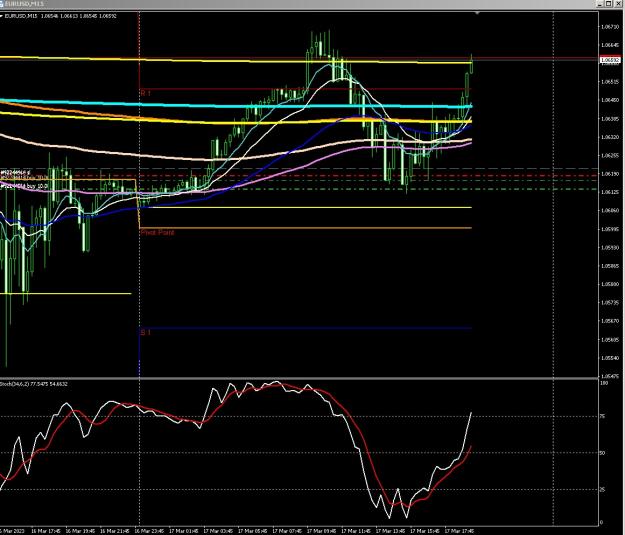625x535 pixels.
Task: Click the stochastic 25 level scale label
Action: (x=603, y=490)
